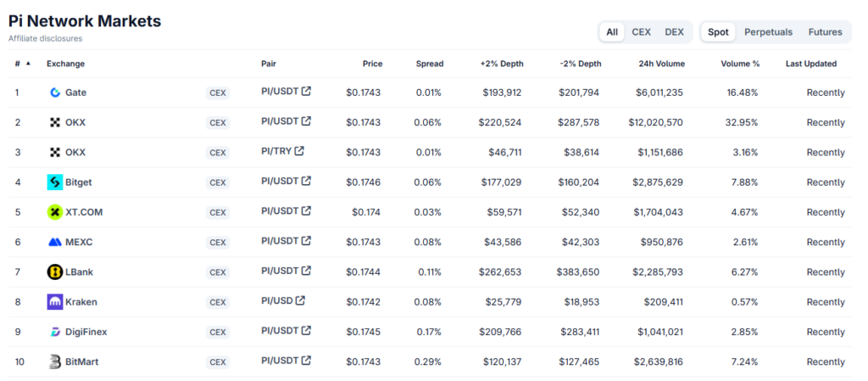
Task: Show All exchange types
Action: (x=612, y=32)
